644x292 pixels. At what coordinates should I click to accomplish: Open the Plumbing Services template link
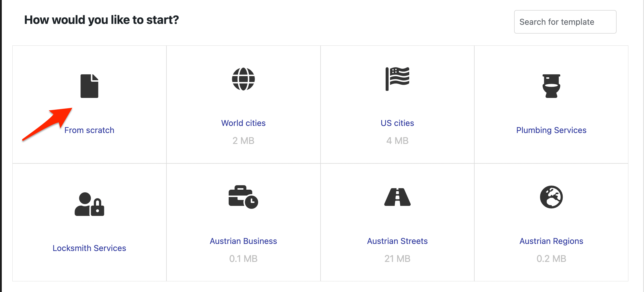coord(551,130)
